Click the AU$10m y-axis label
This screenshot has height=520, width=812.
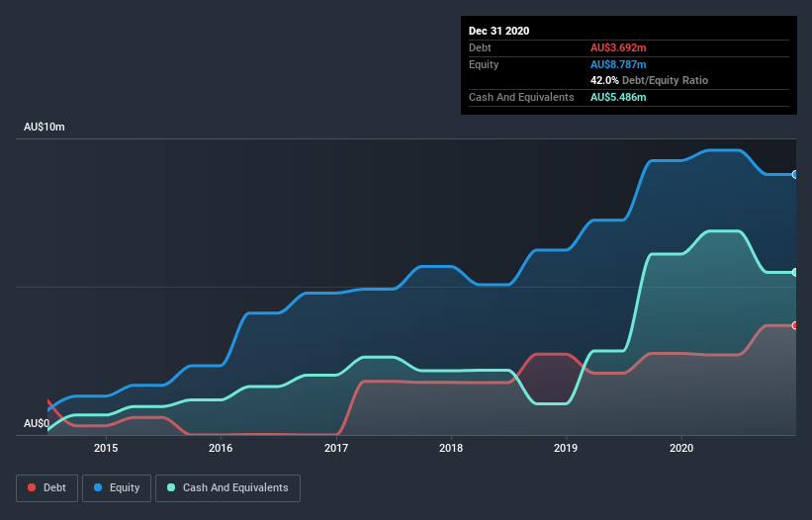click(45, 127)
